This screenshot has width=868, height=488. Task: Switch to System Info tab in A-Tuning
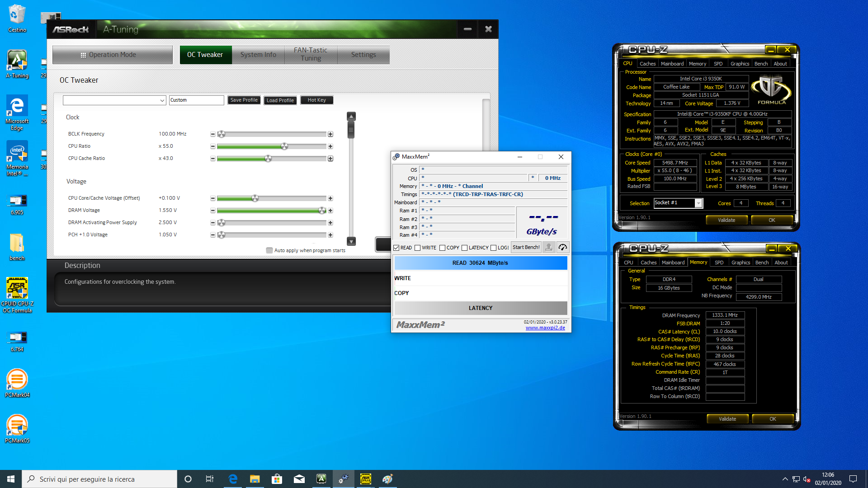(258, 55)
